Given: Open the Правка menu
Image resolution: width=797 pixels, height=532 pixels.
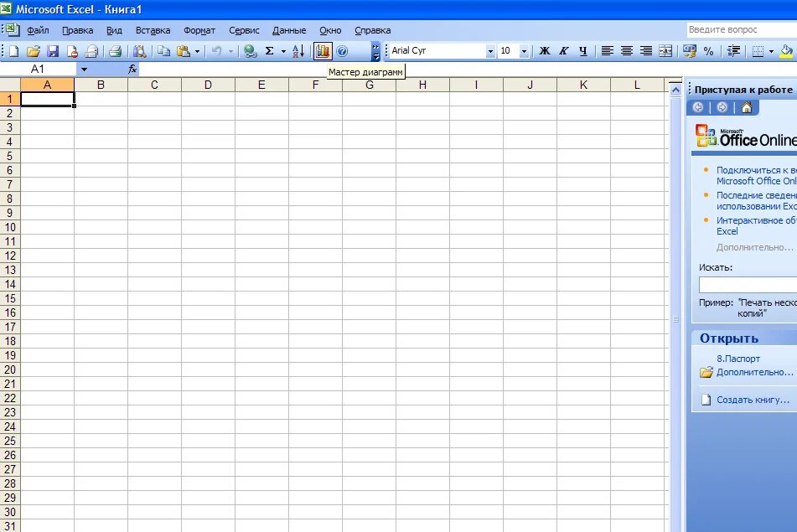Looking at the screenshot, I should (x=77, y=30).
